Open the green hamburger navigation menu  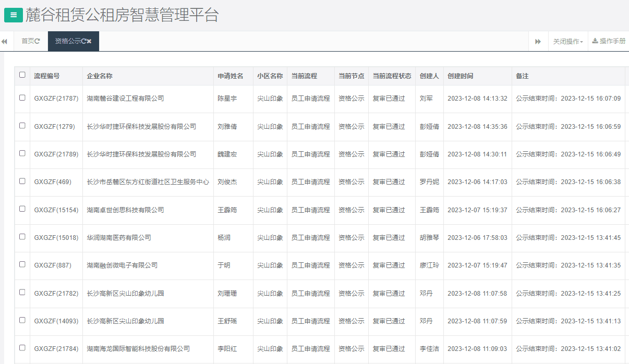[x=13, y=15]
